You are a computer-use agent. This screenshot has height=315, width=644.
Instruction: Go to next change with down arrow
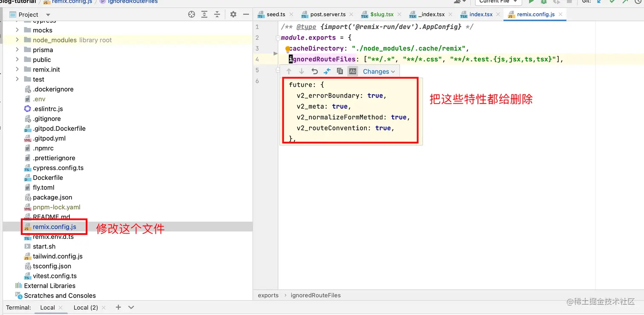[302, 71]
